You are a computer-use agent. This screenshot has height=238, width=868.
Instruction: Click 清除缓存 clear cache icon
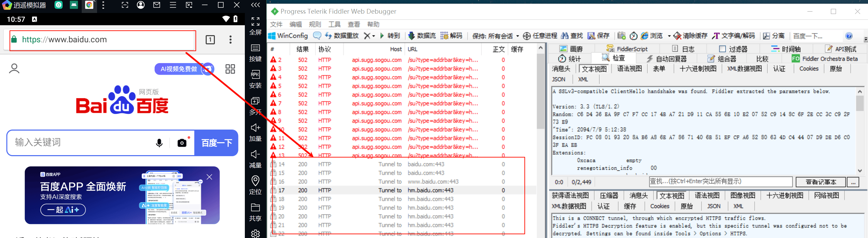677,36
